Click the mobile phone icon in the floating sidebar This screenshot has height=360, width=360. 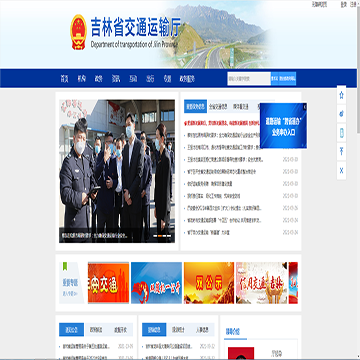tap(341, 133)
